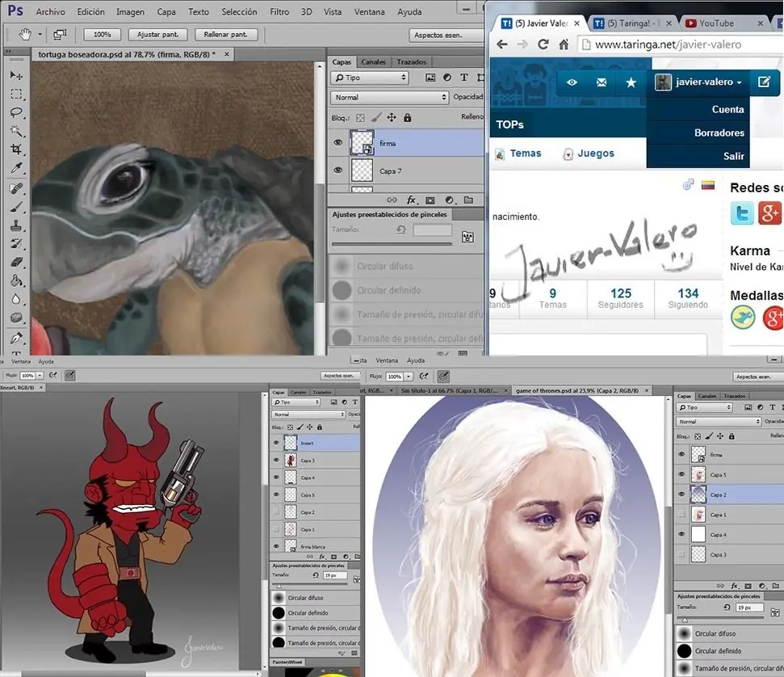Show hidden Capa 2 layer in bottom-left Photoshop
784x677 pixels.
(276, 512)
